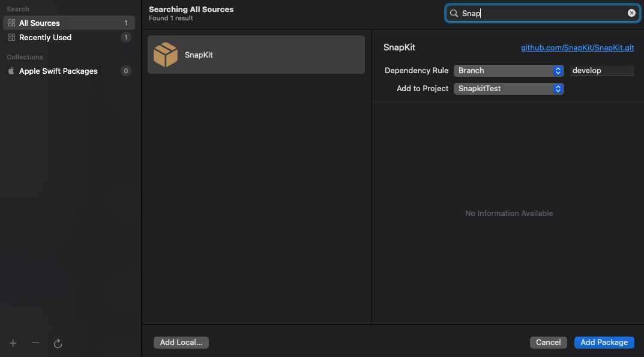Select Recently Used in sidebar
This screenshot has width=644, height=357.
69,37
